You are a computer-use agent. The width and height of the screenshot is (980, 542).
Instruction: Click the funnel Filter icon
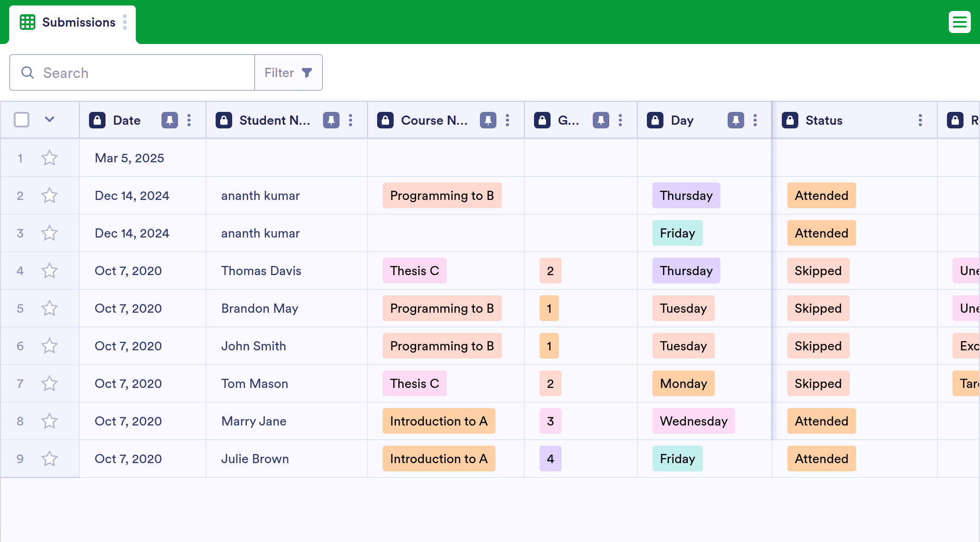pyautogui.click(x=307, y=72)
